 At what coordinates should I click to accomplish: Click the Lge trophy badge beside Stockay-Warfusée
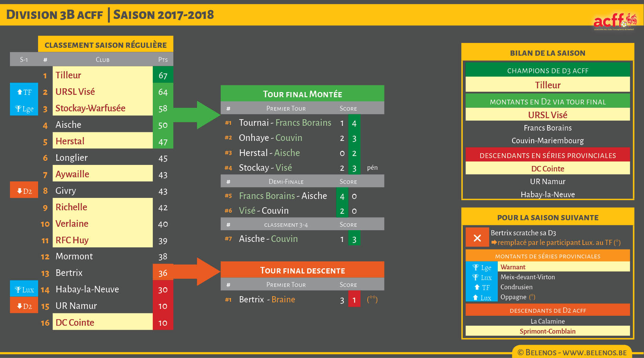tap(24, 109)
